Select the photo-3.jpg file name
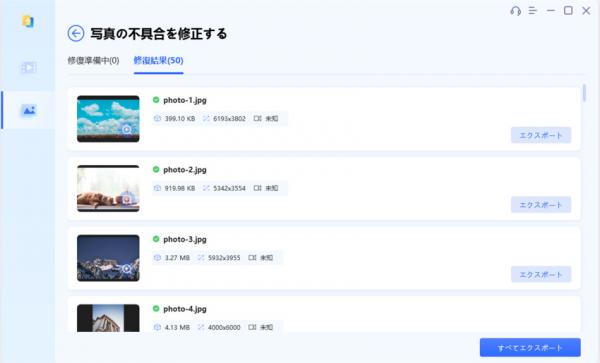 pyautogui.click(x=185, y=239)
